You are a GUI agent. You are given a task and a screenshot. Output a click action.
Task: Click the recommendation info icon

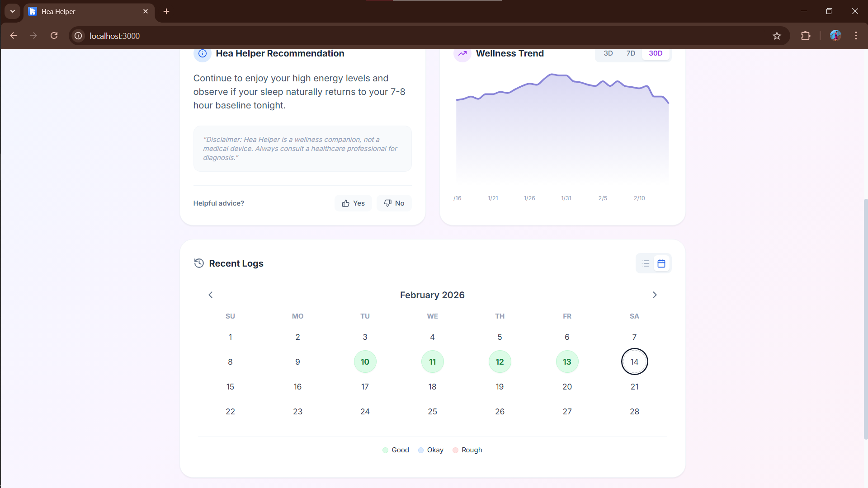(x=203, y=53)
